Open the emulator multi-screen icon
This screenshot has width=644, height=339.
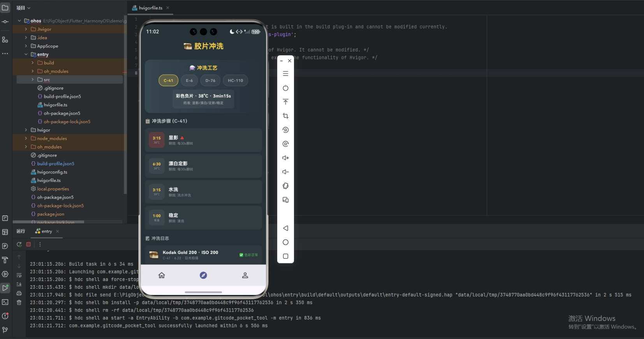coord(285,200)
